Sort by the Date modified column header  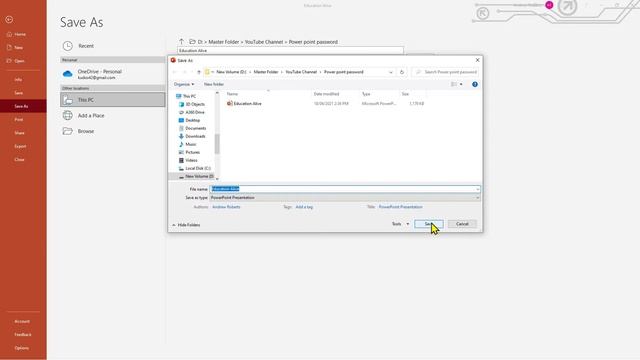coord(327,94)
